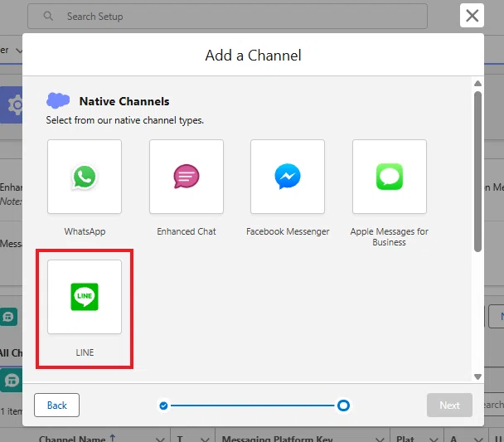Click 'Select from our native channel types.' text
The image size is (504, 442).
(124, 120)
